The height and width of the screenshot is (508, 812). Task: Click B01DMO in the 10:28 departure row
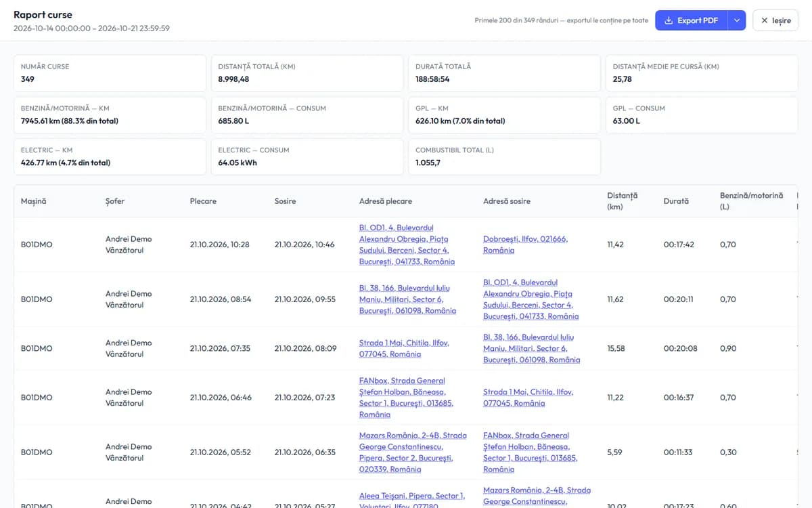pyautogui.click(x=37, y=245)
